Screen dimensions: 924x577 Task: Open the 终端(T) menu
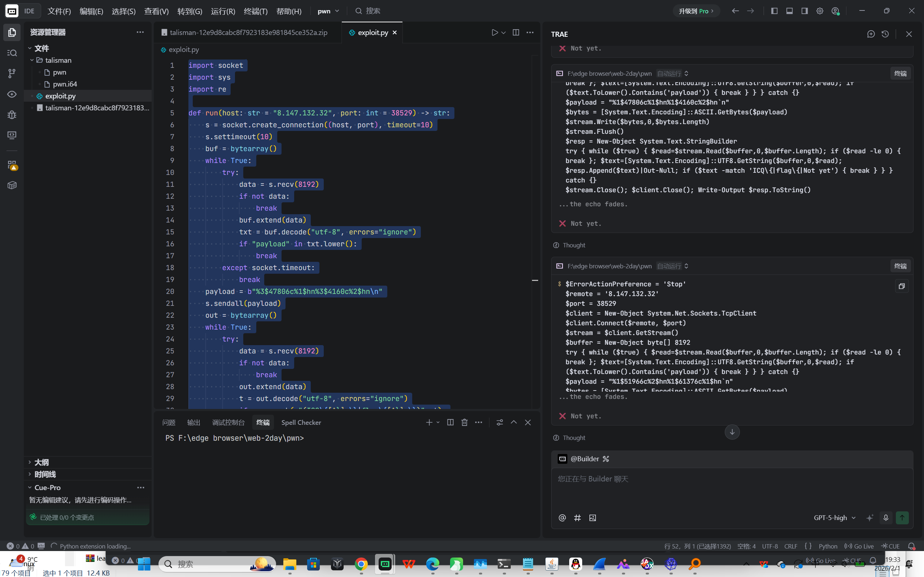tap(256, 11)
